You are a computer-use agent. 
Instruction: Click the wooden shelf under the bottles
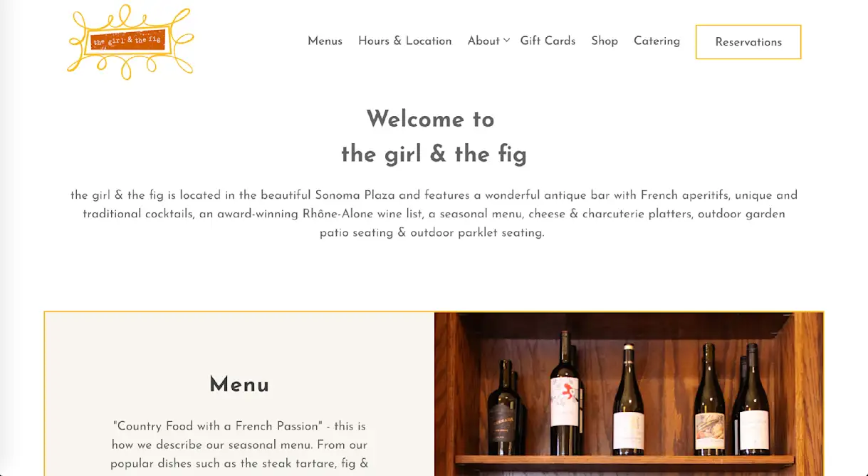pos(624,461)
